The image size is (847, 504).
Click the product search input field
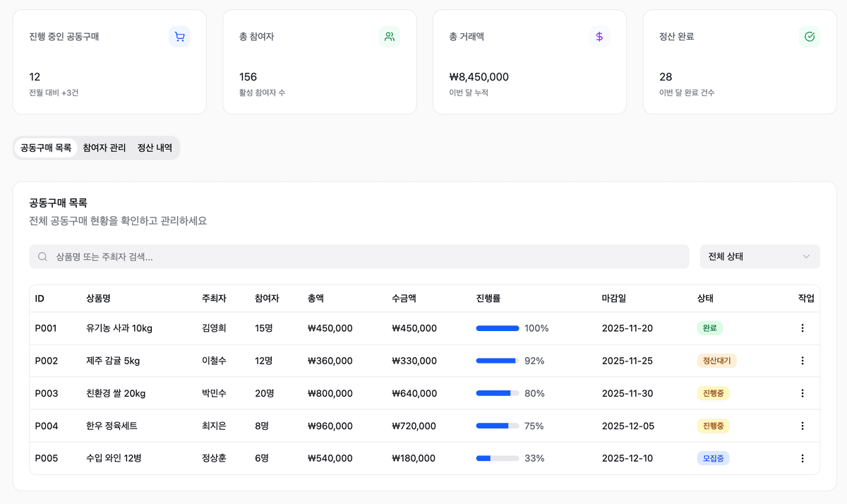(282, 256)
